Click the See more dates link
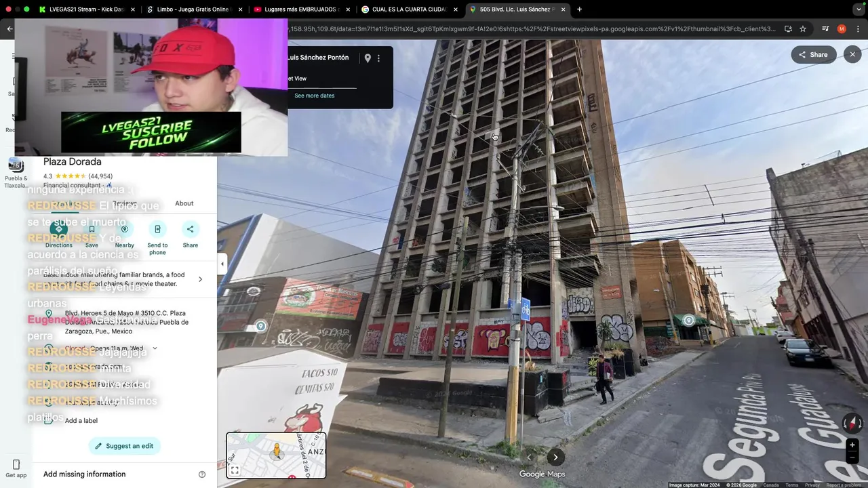868x488 pixels. point(315,96)
